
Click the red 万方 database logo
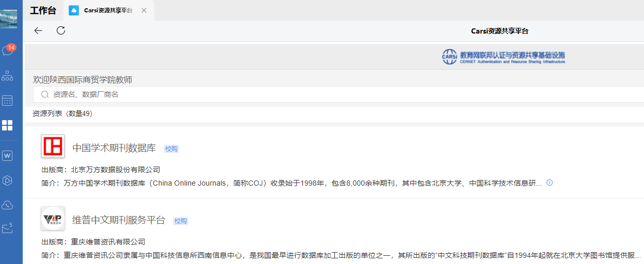pos(53,146)
